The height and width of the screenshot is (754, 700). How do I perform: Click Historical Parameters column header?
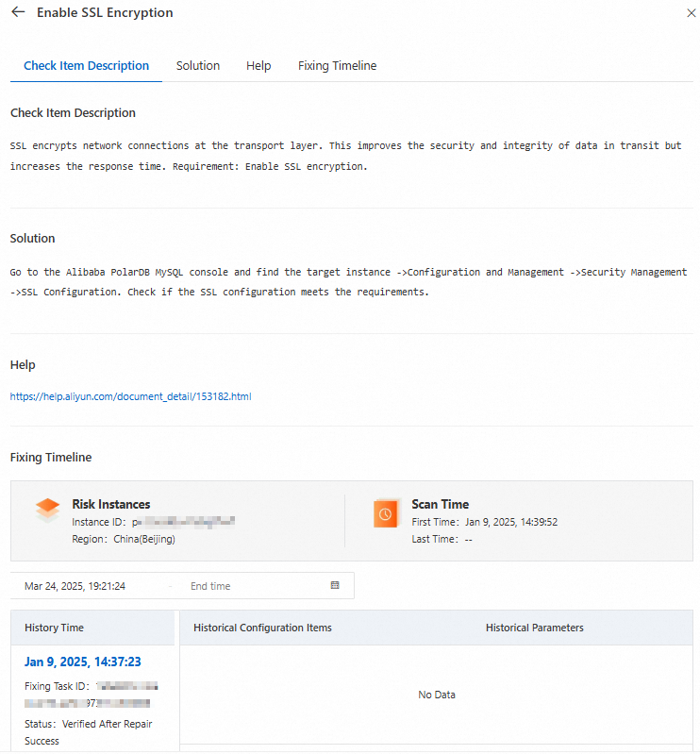coord(535,628)
